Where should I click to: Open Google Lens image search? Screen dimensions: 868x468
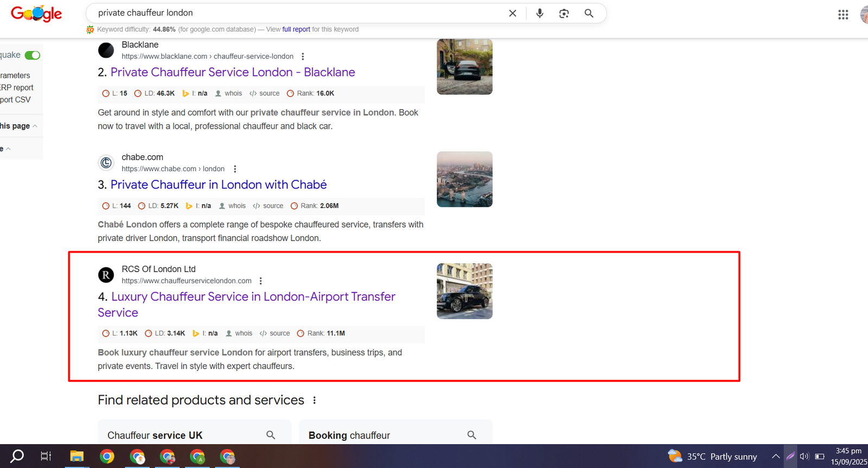pyautogui.click(x=564, y=13)
